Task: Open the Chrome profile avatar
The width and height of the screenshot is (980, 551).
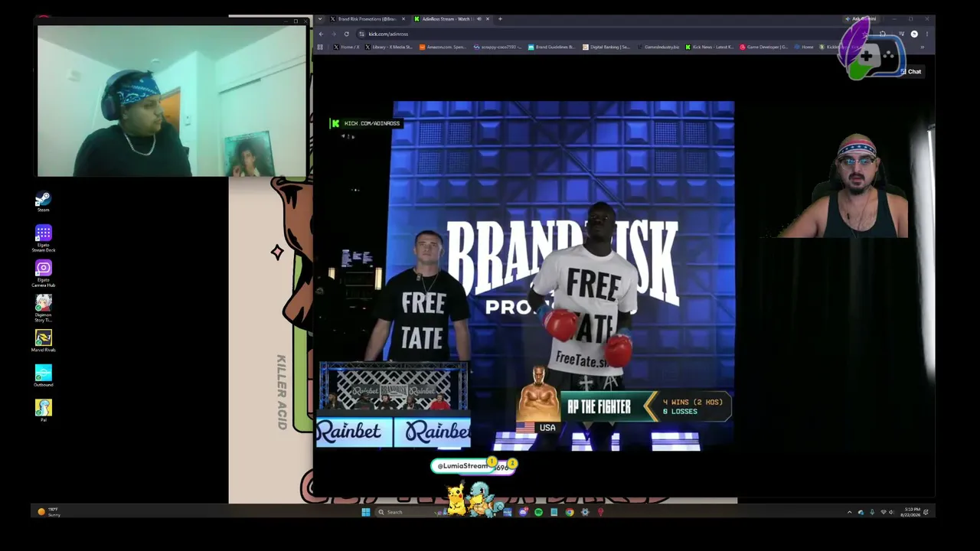Action: coord(914,34)
